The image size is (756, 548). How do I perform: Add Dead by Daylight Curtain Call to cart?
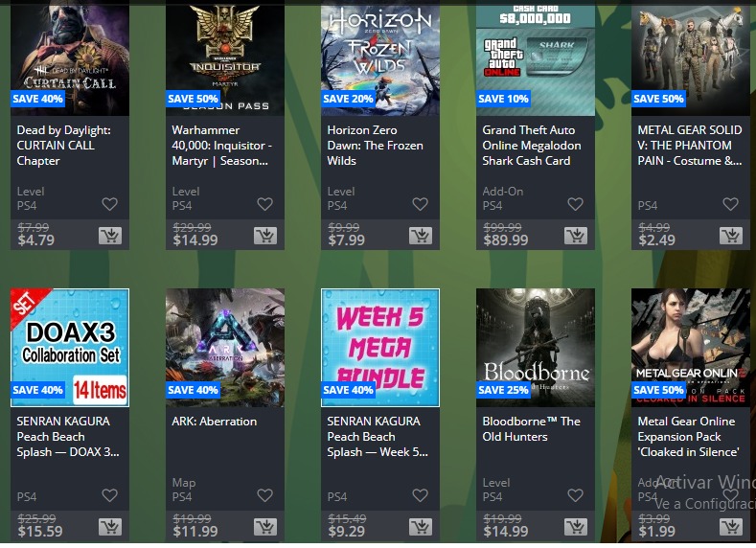tap(110, 236)
